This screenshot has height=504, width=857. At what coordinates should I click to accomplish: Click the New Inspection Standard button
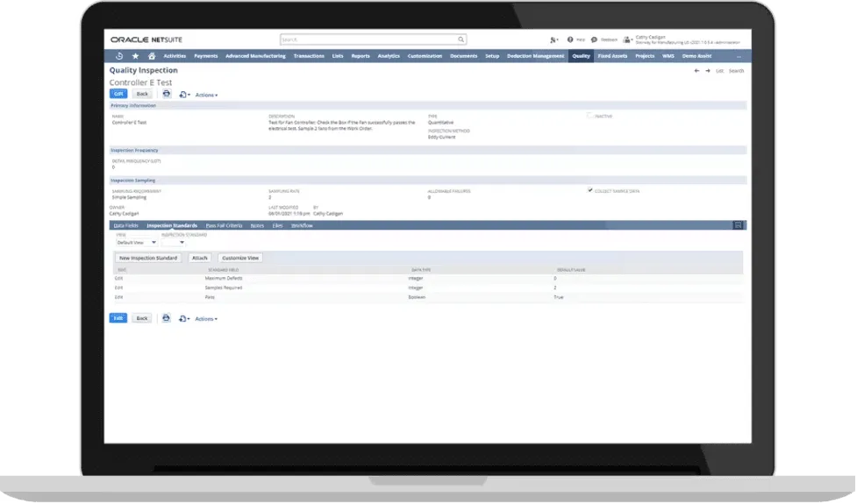pyautogui.click(x=149, y=258)
